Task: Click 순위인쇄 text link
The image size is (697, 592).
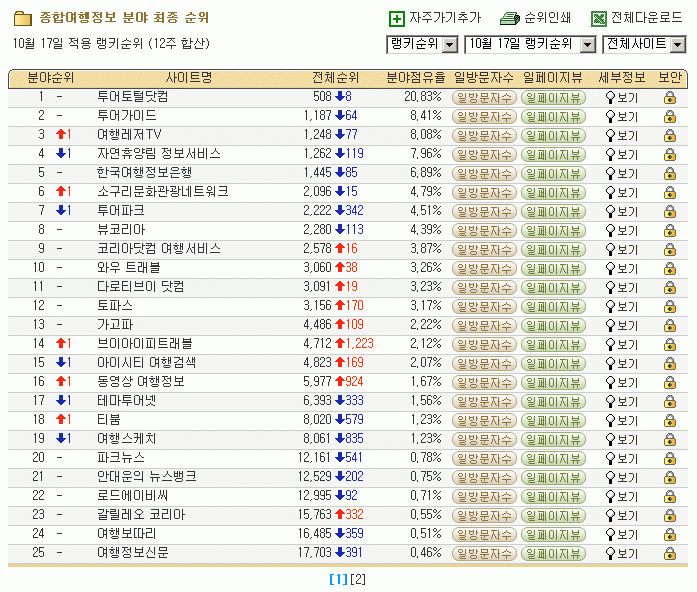Action: (548, 18)
